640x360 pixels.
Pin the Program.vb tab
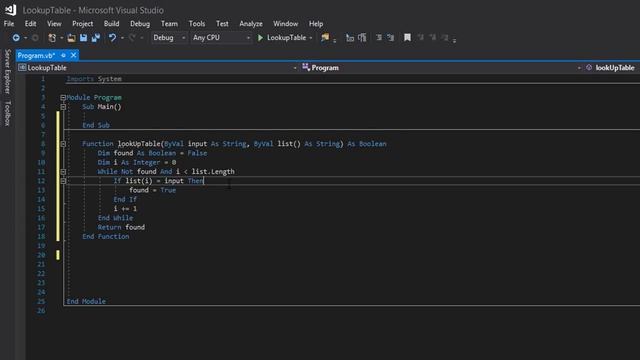[x=63, y=55]
